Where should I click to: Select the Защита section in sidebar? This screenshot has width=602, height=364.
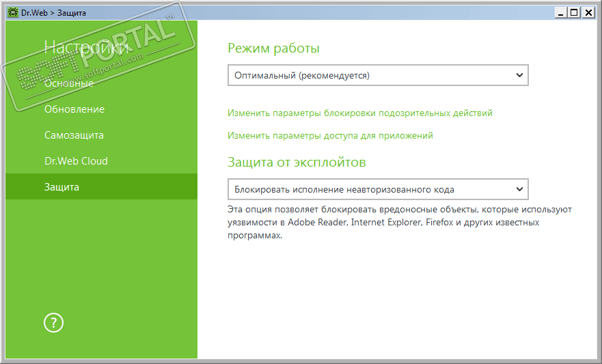[x=101, y=187]
